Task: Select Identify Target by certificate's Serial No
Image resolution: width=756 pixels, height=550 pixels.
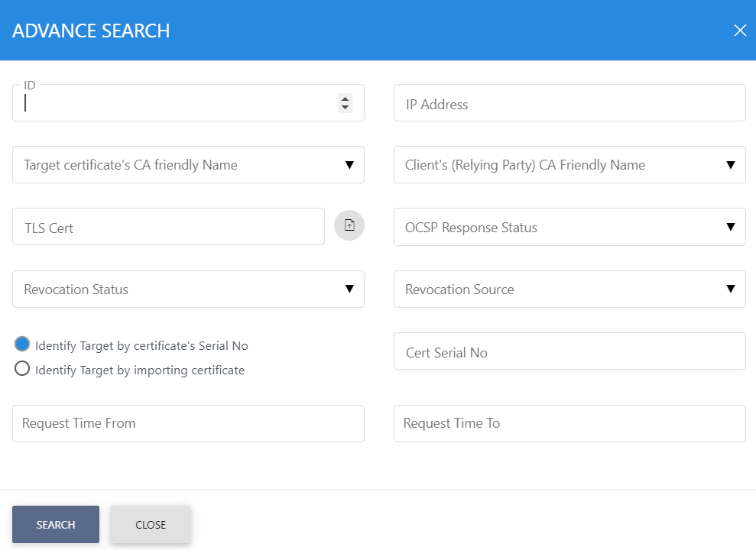Action: tap(23, 345)
